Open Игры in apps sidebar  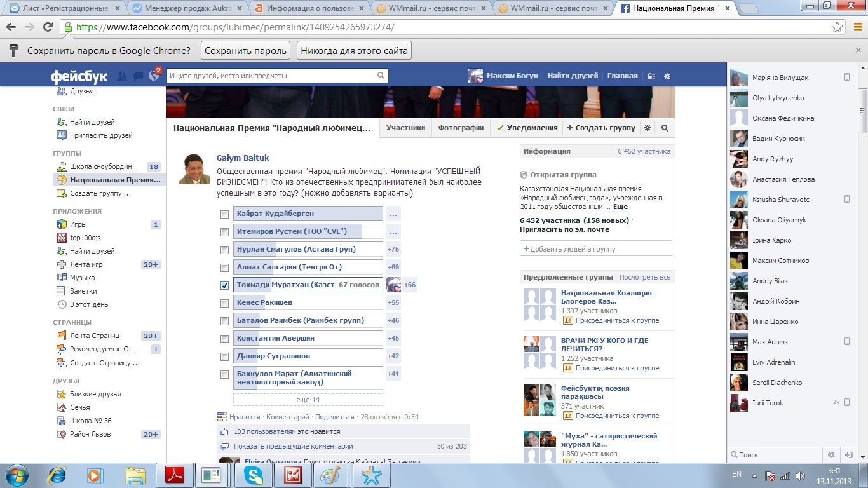coord(78,224)
